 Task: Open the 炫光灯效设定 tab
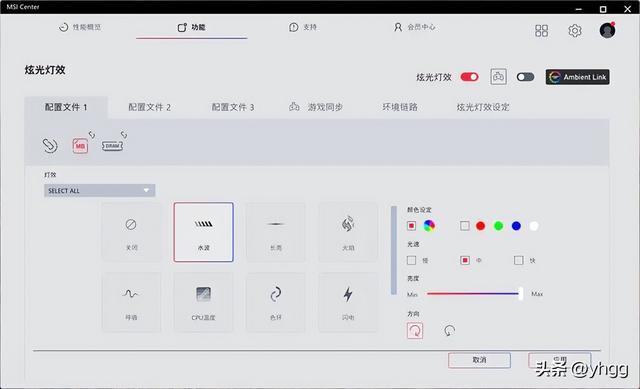pyautogui.click(x=483, y=107)
